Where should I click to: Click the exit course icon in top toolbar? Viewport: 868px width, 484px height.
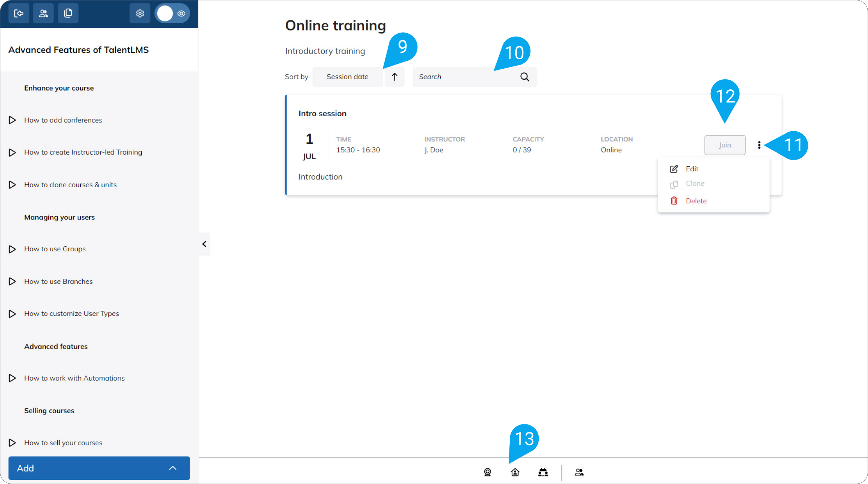click(19, 13)
